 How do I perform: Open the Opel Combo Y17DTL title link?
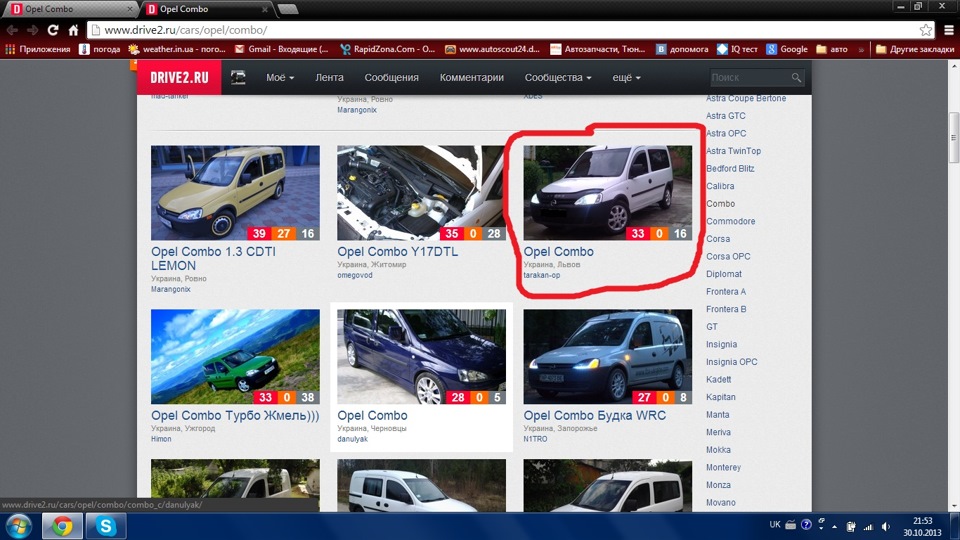(397, 252)
